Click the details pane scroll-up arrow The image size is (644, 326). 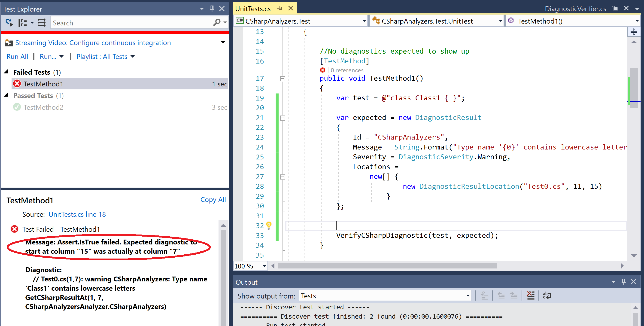[223, 225]
